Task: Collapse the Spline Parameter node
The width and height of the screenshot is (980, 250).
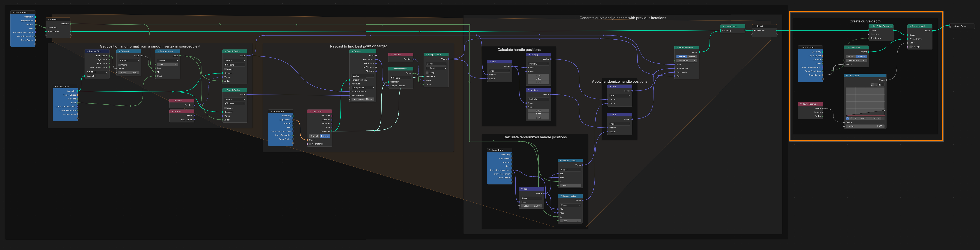Action: pyautogui.click(x=801, y=104)
